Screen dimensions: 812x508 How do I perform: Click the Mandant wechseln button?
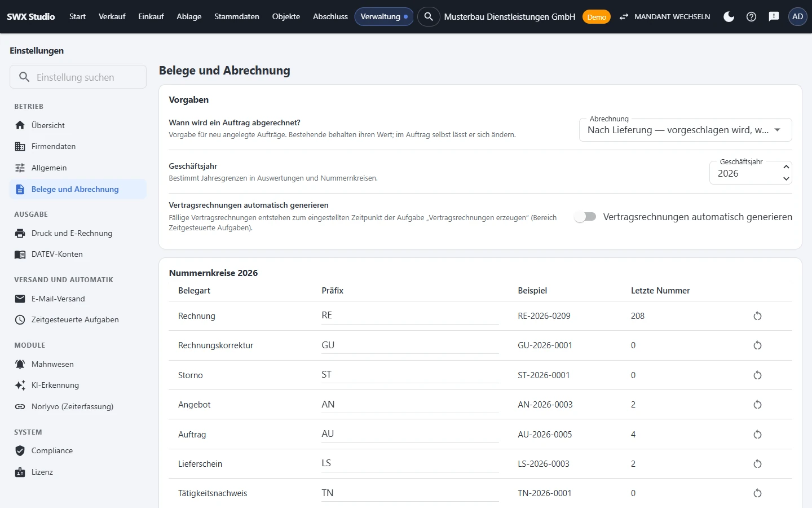664,17
